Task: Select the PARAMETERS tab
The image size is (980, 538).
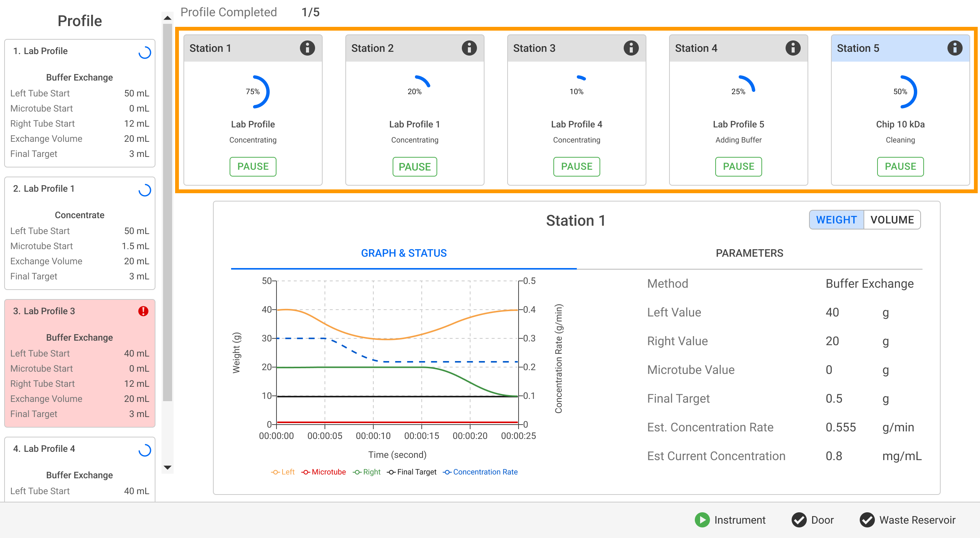Action: [x=749, y=253]
